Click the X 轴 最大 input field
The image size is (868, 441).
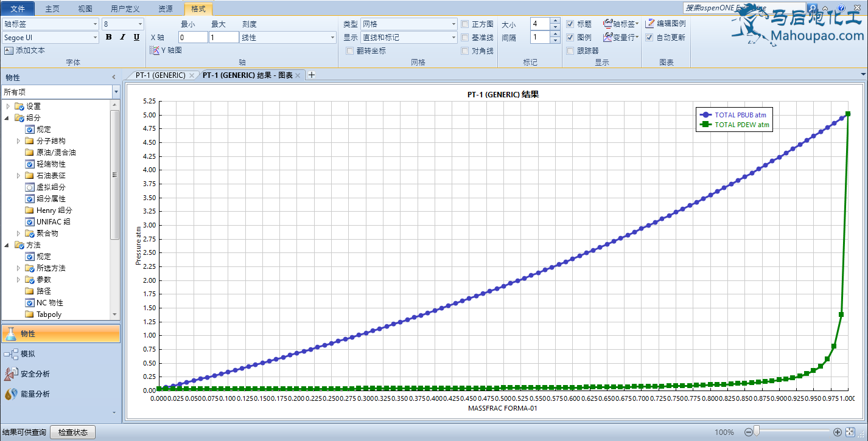coord(223,37)
